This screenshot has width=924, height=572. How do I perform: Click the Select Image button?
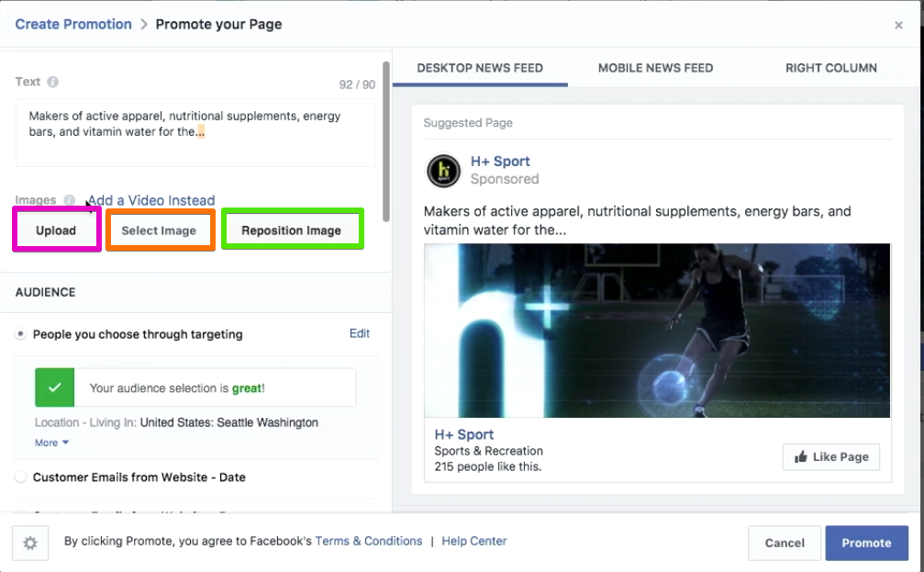tap(159, 230)
